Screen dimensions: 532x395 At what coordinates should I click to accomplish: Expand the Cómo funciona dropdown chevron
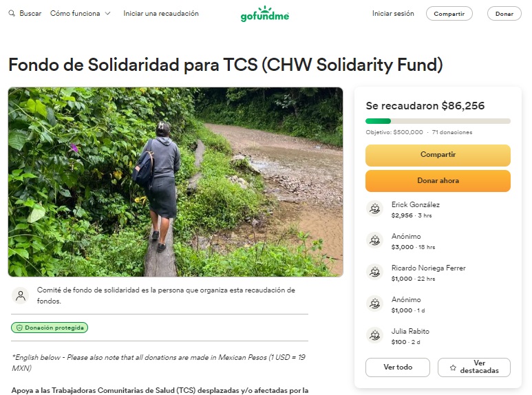[x=107, y=14]
